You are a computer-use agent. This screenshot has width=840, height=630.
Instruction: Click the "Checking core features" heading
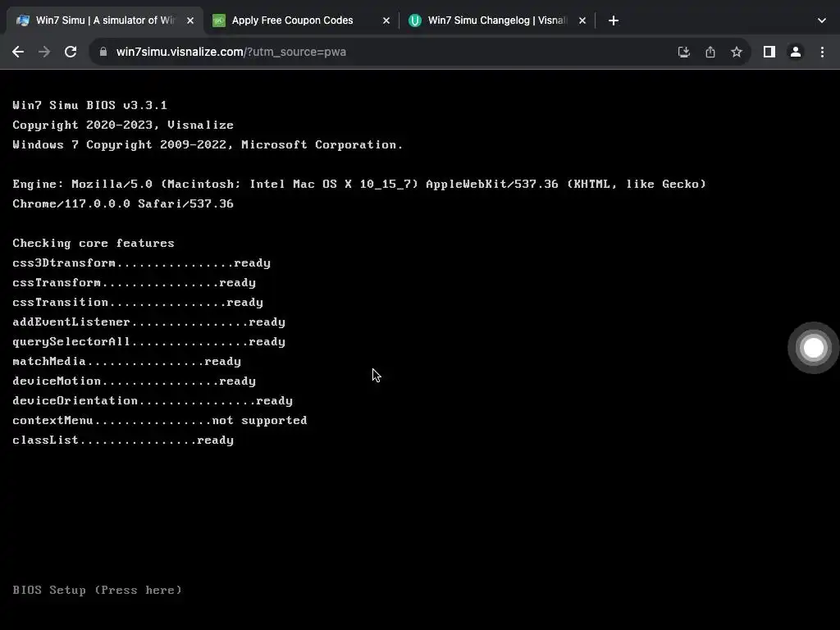click(x=94, y=243)
